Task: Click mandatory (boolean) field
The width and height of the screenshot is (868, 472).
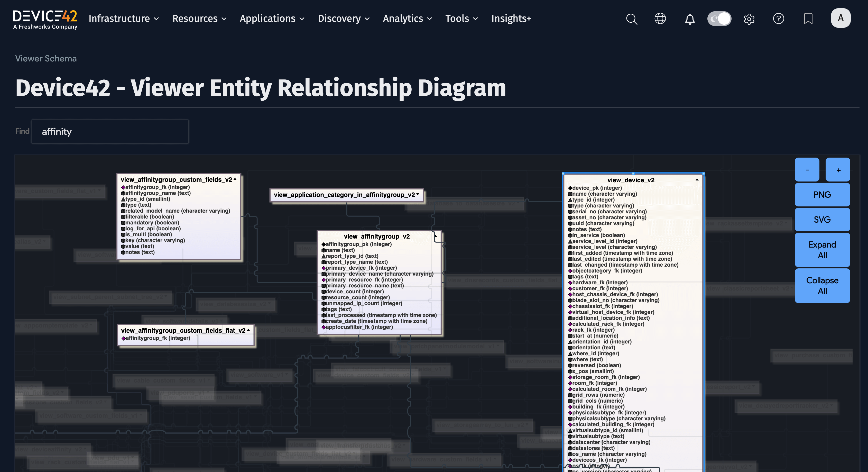Action: pos(150,223)
